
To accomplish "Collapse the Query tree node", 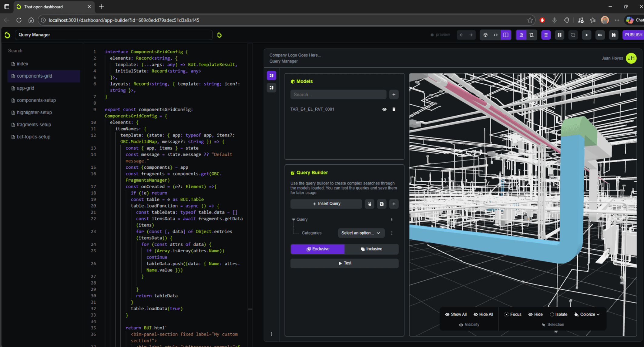I will tap(293, 219).
